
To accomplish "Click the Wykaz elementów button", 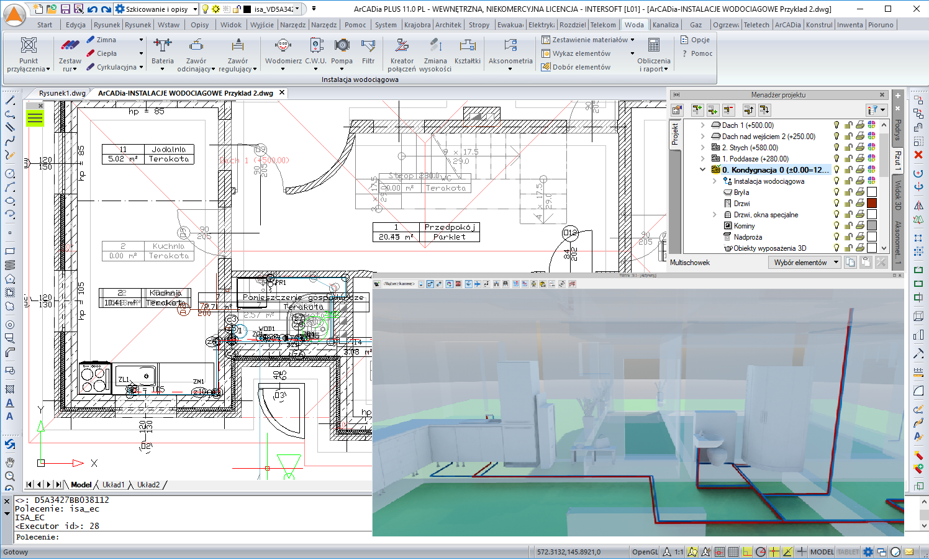I will click(x=581, y=53).
